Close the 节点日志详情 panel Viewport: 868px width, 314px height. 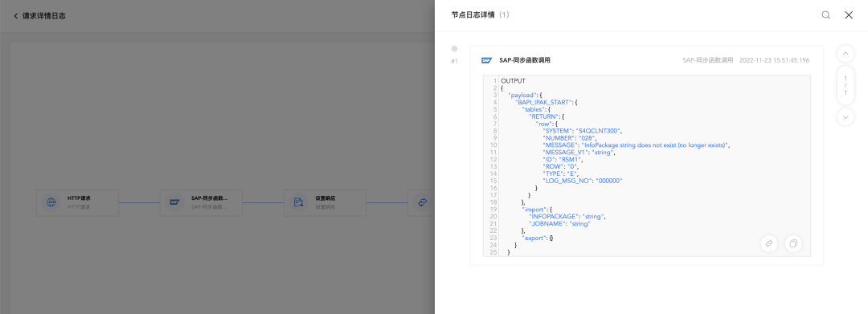click(849, 15)
